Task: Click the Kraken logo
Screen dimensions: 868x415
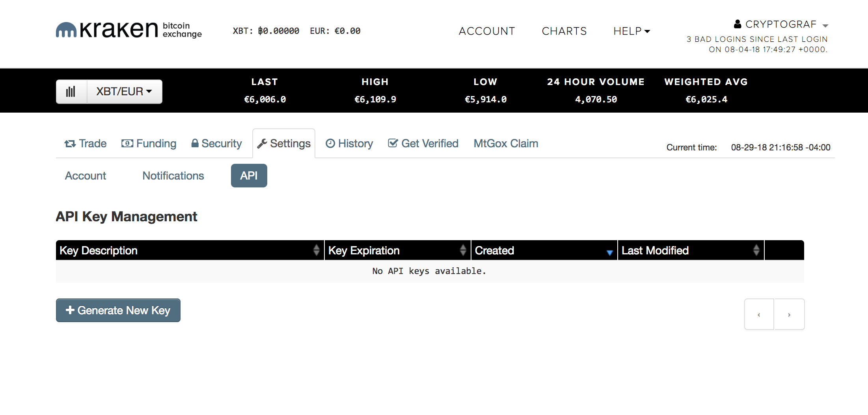Action: coord(129,30)
